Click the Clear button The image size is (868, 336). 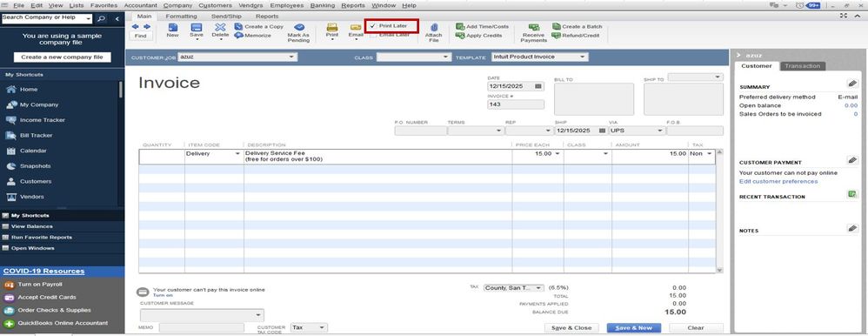point(696,327)
